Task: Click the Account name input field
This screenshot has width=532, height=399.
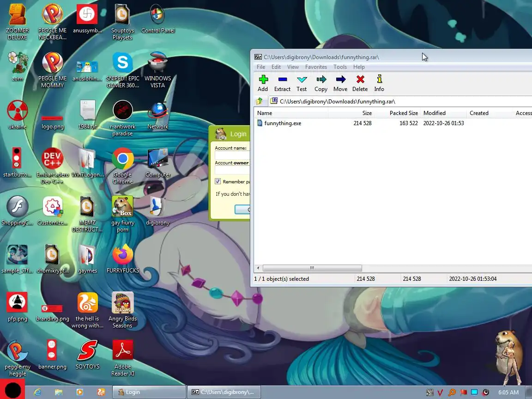Action: [x=233, y=155]
